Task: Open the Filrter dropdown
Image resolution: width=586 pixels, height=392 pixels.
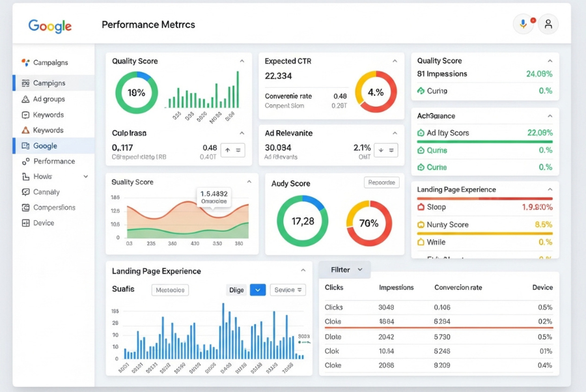Action: pyautogui.click(x=344, y=270)
